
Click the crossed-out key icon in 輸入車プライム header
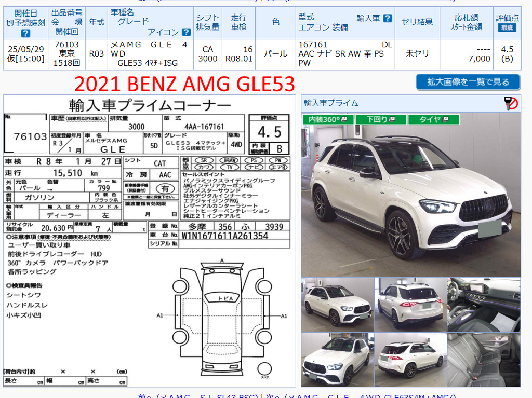coord(511,103)
